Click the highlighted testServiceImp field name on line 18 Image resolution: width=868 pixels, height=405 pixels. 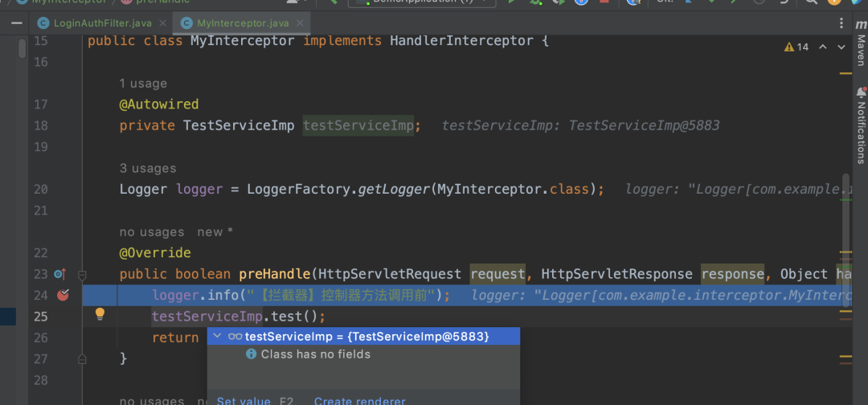tap(358, 125)
